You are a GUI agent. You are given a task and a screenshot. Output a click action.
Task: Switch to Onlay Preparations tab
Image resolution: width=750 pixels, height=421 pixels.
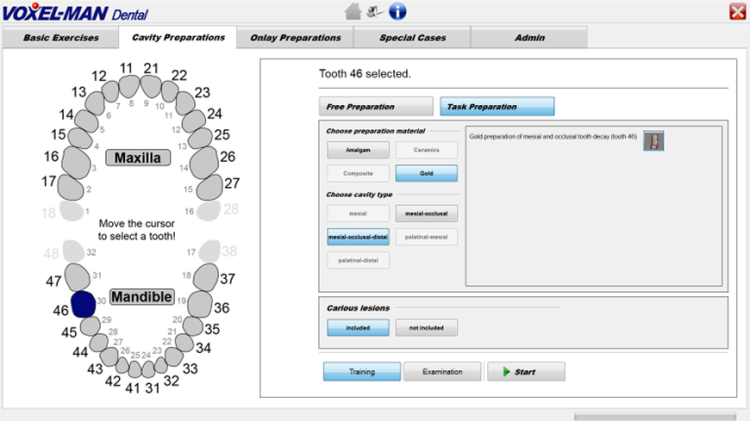[296, 37]
